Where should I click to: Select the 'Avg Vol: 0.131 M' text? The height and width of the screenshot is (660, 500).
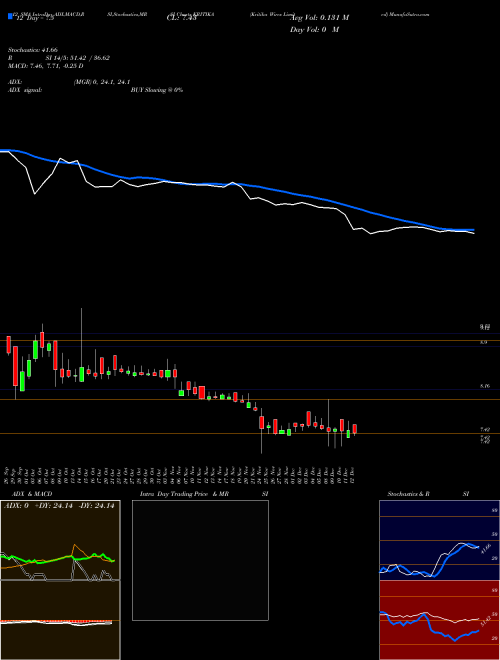[319, 18]
